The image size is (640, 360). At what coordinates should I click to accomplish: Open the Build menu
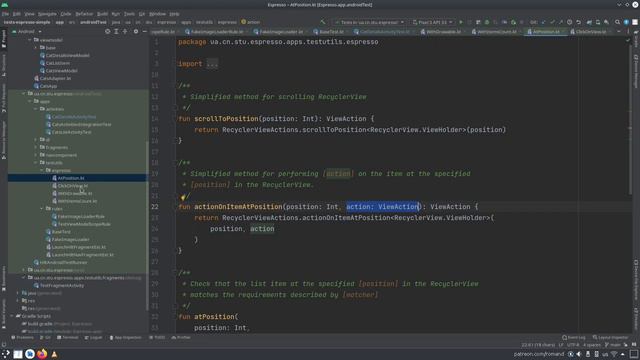[102, 13]
